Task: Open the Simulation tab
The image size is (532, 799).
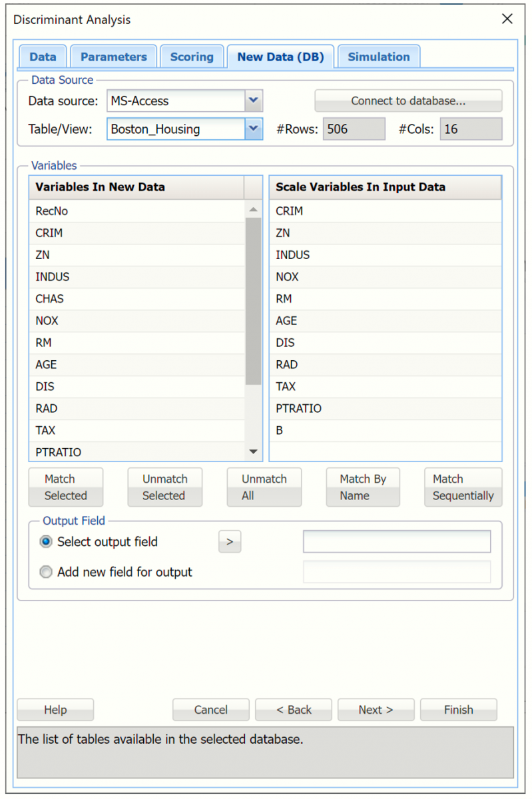Action: pyautogui.click(x=378, y=57)
